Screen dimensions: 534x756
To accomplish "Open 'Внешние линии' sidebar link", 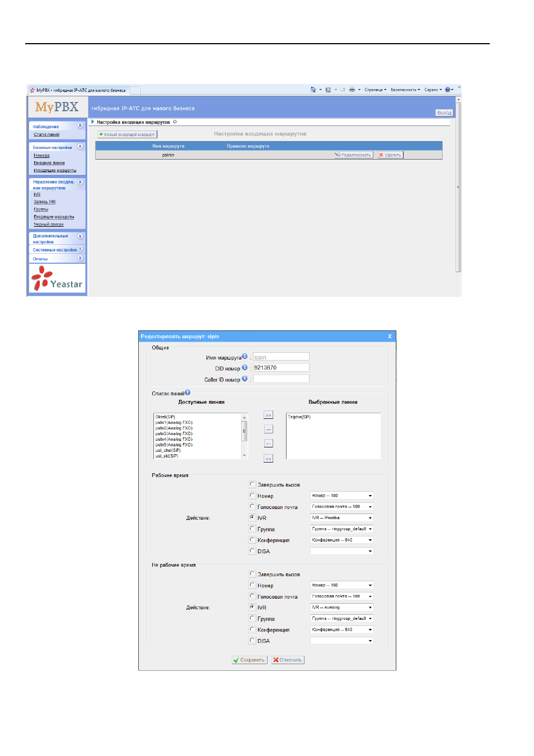I will click(49, 163).
